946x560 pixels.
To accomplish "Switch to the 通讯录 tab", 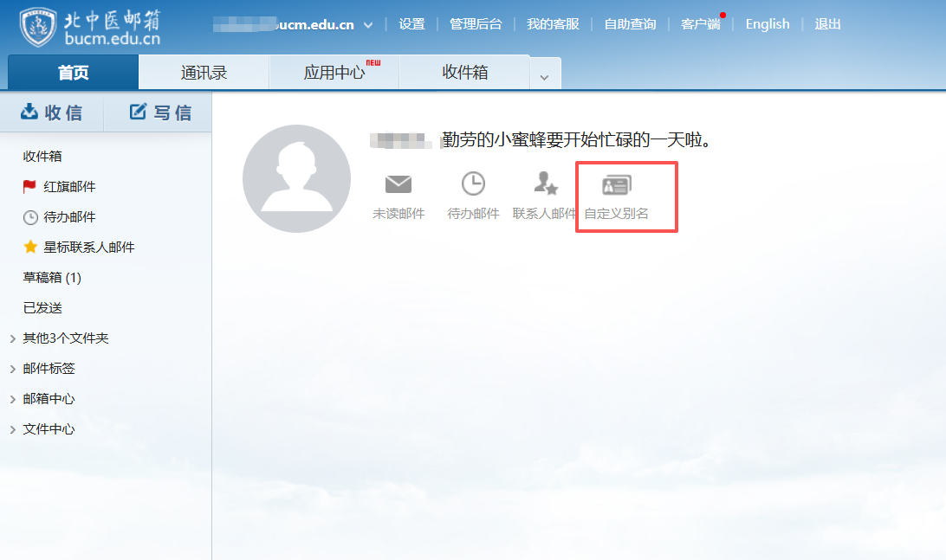I will (x=204, y=73).
